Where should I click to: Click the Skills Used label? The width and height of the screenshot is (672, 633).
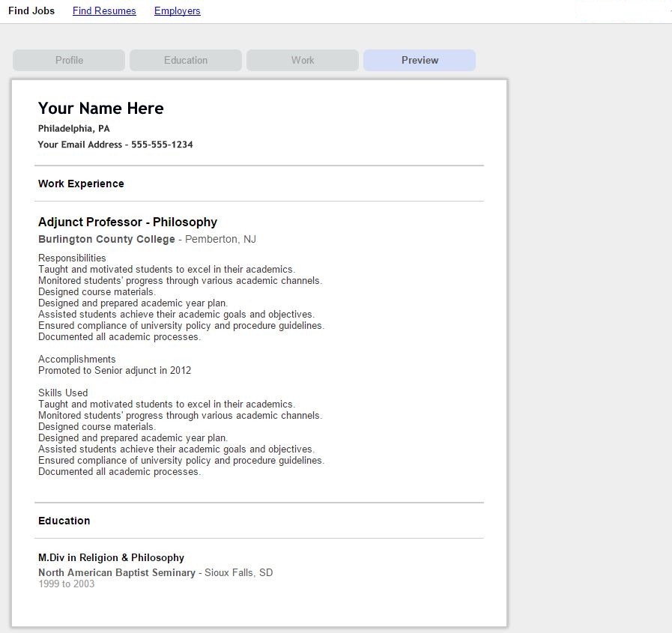point(63,393)
